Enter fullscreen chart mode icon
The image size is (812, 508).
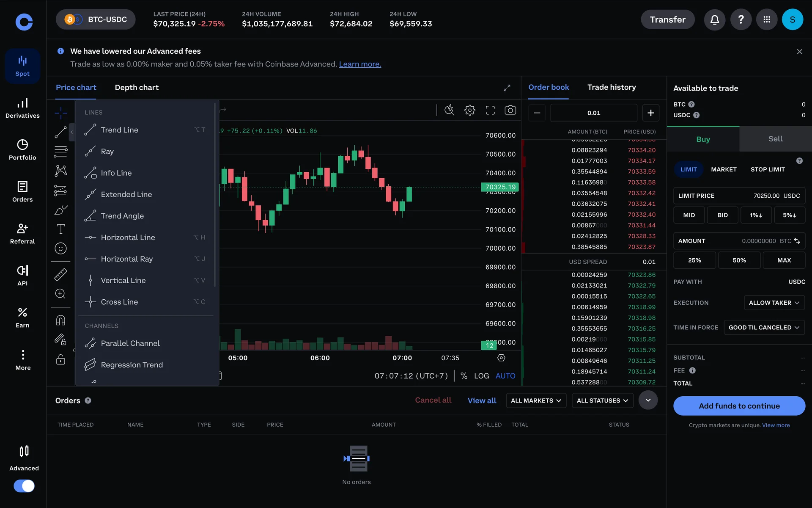pyautogui.click(x=490, y=110)
